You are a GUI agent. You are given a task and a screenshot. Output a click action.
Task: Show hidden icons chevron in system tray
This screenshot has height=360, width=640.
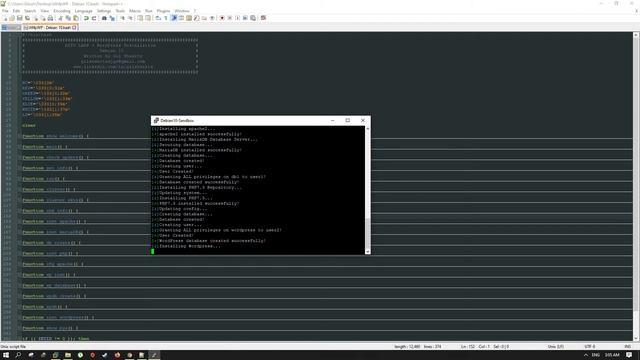(586, 355)
